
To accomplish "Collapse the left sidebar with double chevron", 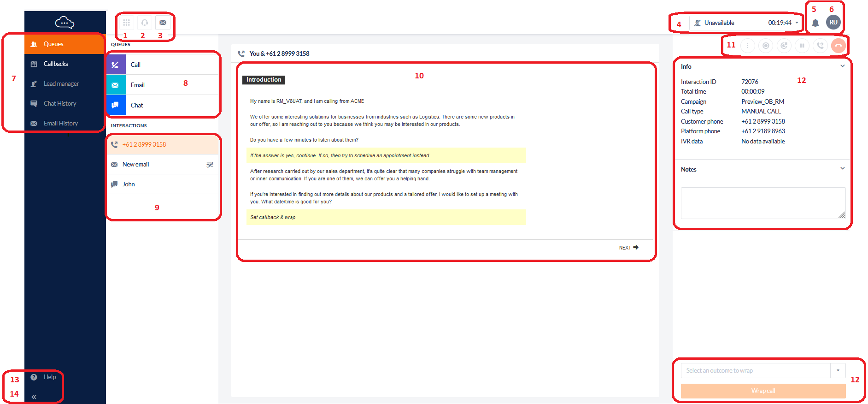I will click(x=34, y=397).
